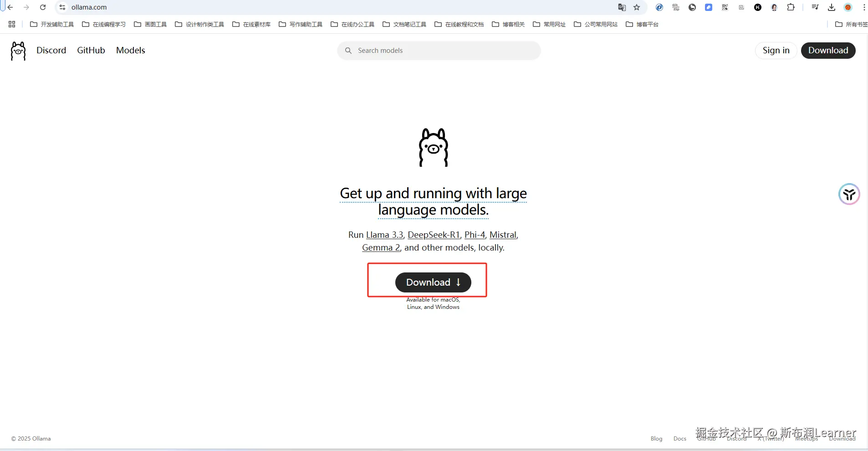
Task: Click the Ollama logo in the header
Action: pyautogui.click(x=18, y=51)
